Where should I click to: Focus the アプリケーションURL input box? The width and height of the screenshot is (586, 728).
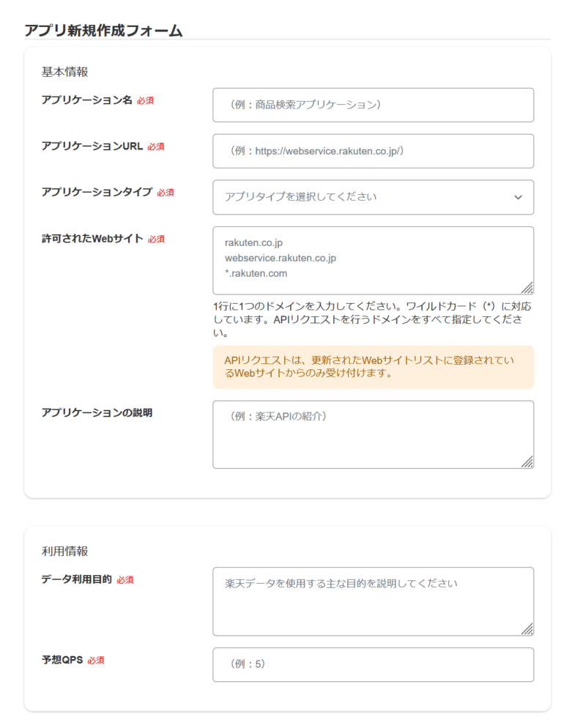373,151
